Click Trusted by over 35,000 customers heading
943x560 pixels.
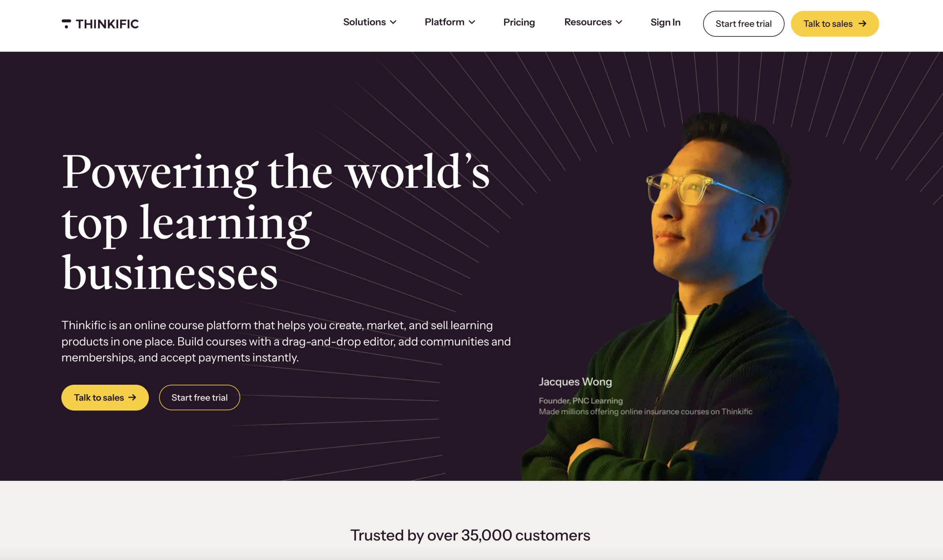(x=470, y=535)
